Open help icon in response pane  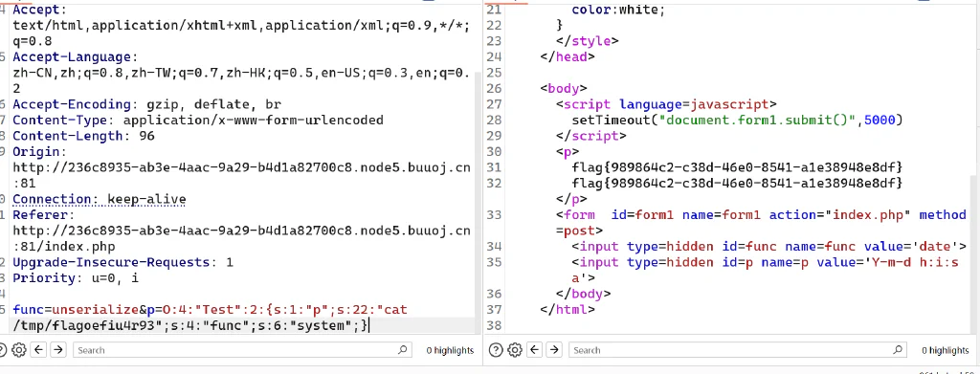(495, 350)
